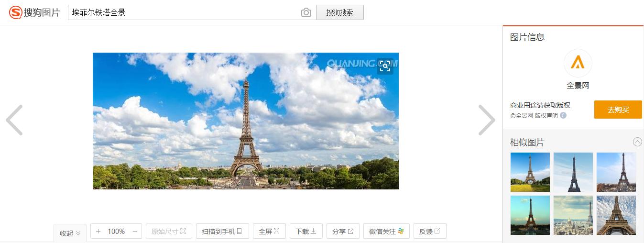Open similar image of tower base close-up

pos(616,215)
